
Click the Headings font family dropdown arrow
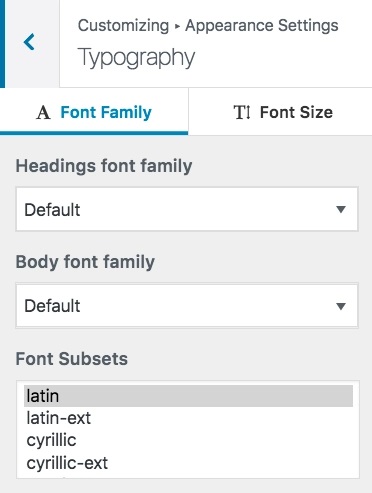(x=341, y=209)
